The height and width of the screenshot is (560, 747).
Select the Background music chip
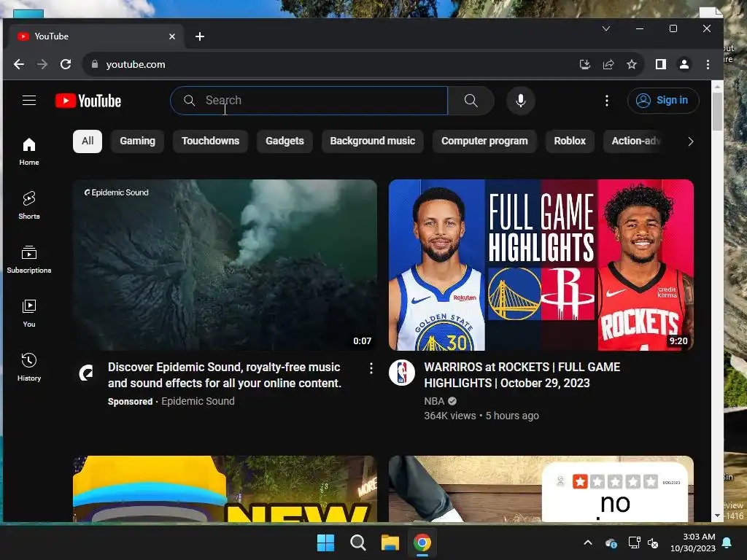373,141
